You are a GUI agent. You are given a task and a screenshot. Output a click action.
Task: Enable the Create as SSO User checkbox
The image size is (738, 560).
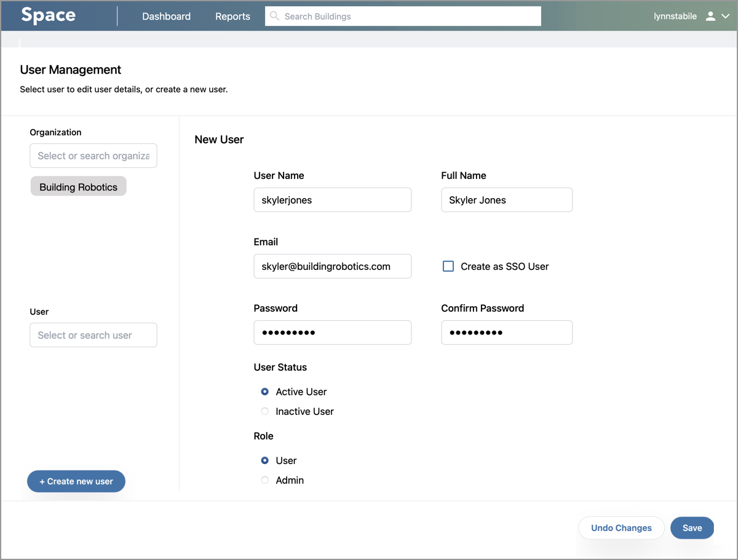[448, 266]
